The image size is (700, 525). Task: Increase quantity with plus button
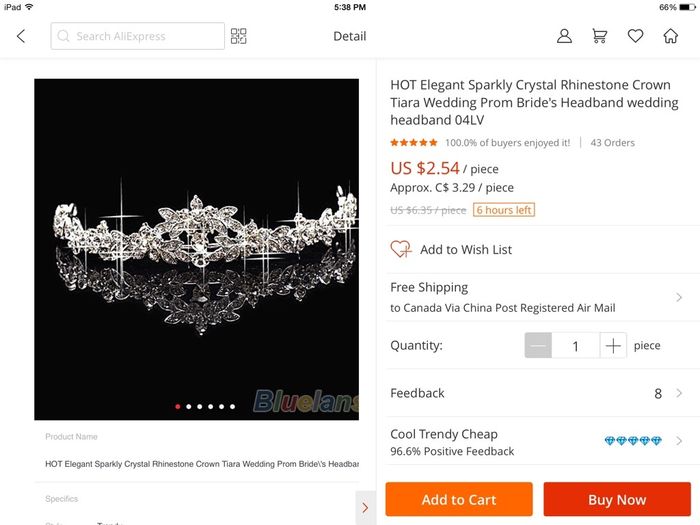[x=613, y=346]
